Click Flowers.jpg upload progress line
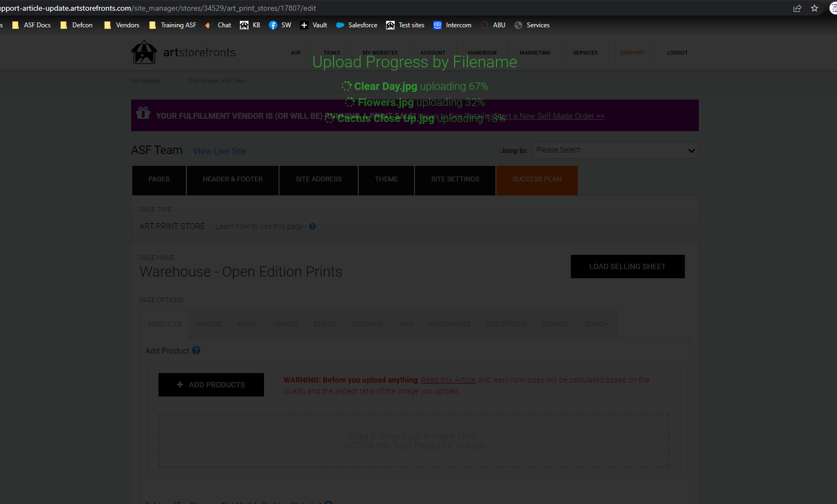 click(415, 102)
